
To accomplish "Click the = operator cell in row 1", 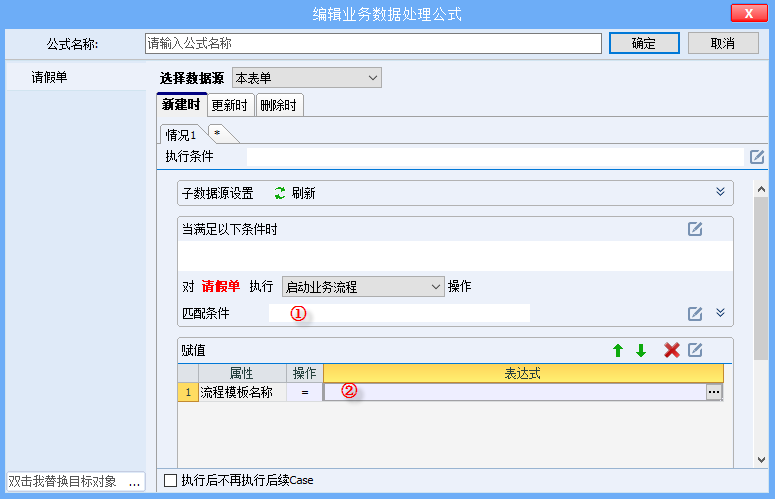I will pyautogui.click(x=304, y=392).
